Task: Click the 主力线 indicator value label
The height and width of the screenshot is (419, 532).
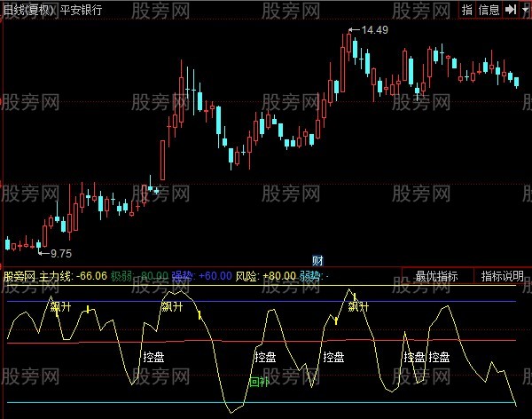Action: point(73,277)
